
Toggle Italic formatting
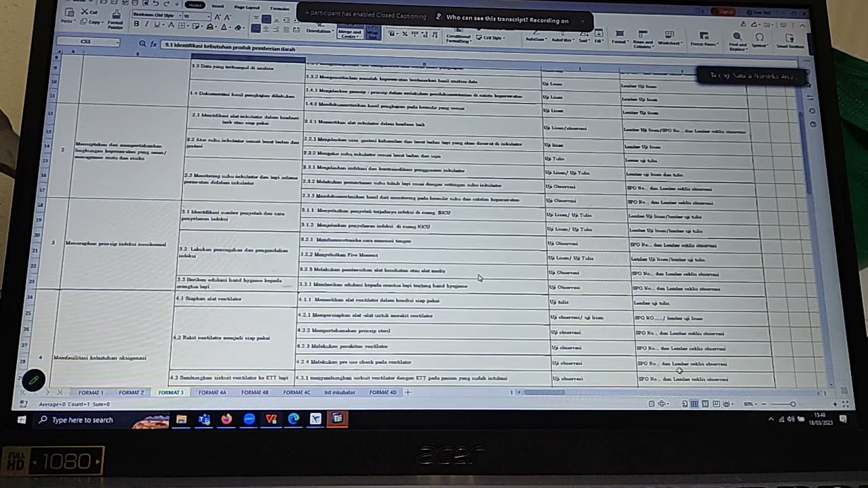[x=146, y=25]
